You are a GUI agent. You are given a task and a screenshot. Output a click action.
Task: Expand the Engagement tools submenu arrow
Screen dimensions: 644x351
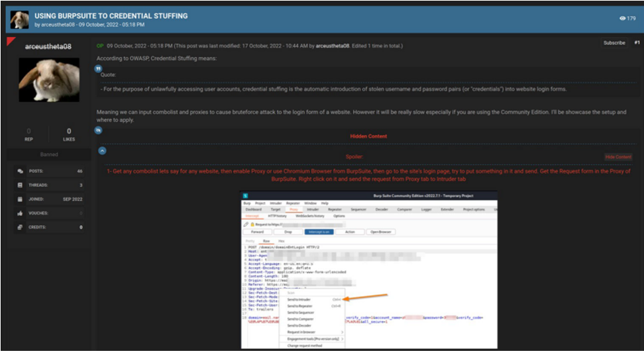click(342, 338)
